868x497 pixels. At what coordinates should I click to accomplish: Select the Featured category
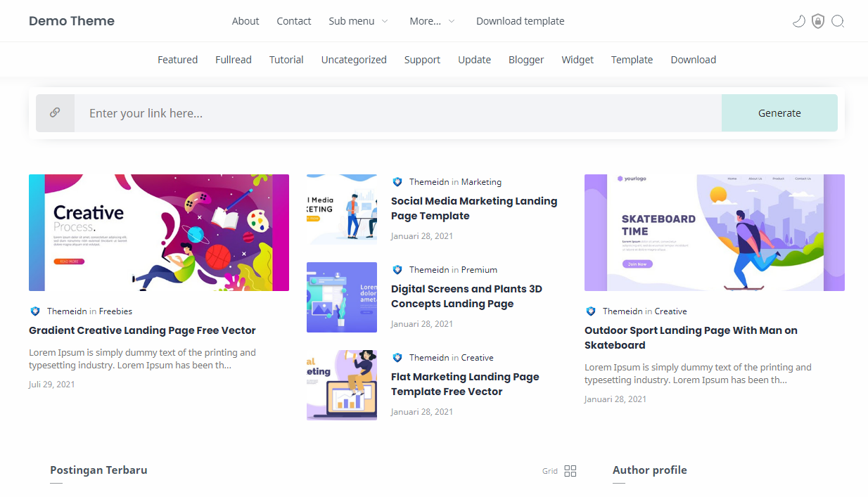177,60
